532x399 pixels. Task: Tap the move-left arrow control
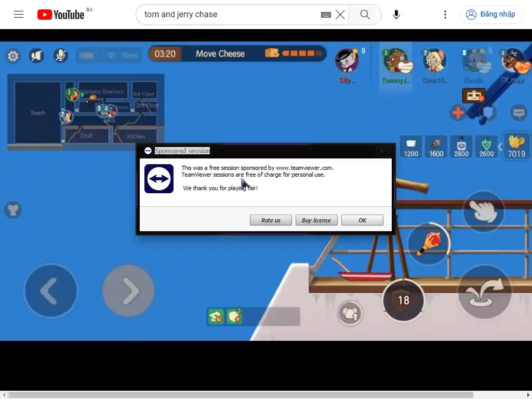[x=51, y=290]
